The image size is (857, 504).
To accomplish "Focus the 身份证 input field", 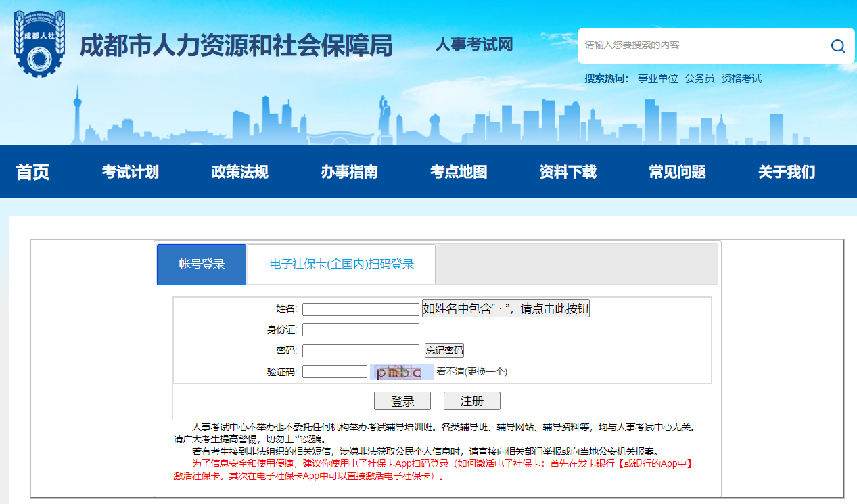I will 361,330.
